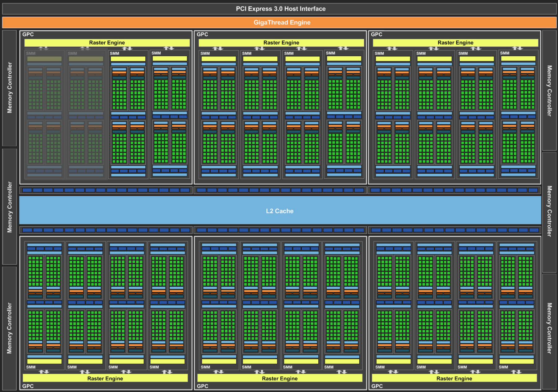Click the Raster Engine in bottom-right GPC
The height and width of the screenshot is (392, 558).
(x=454, y=378)
